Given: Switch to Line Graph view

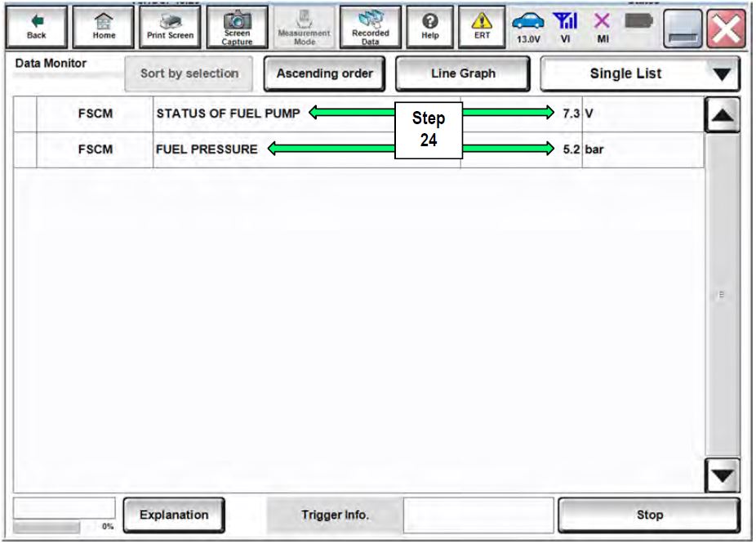Looking at the screenshot, I should tap(463, 74).
